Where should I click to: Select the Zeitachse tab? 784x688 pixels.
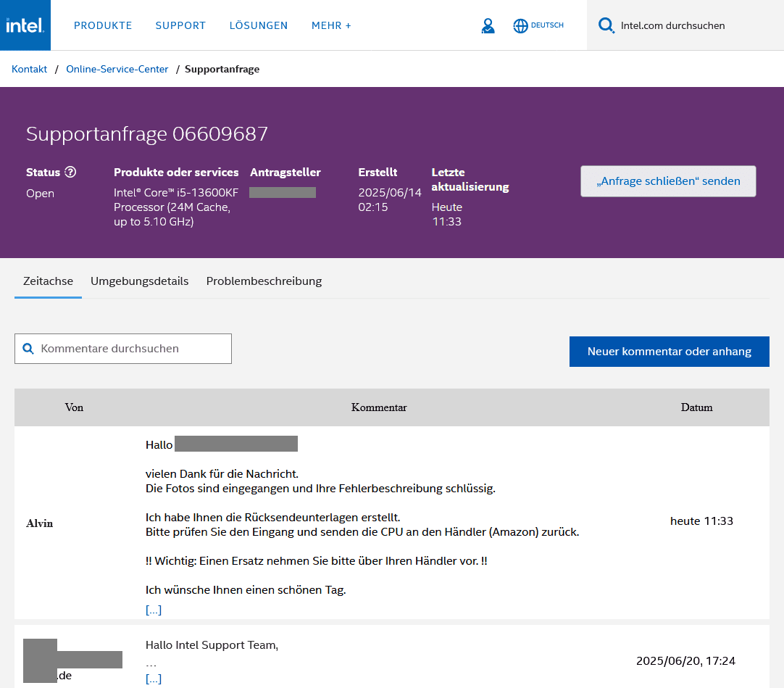tap(48, 281)
